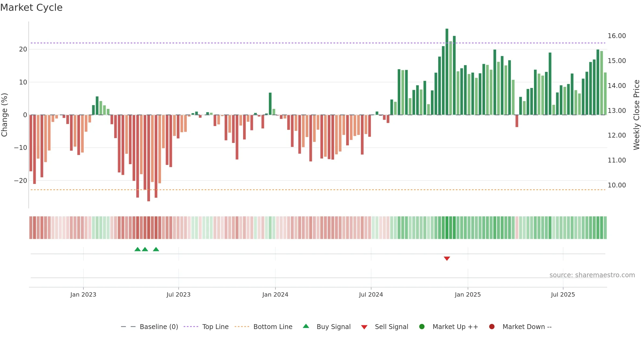Click the Jul 2023 axis label
Screen dimensions: 644x362
[x=178, y=294]
